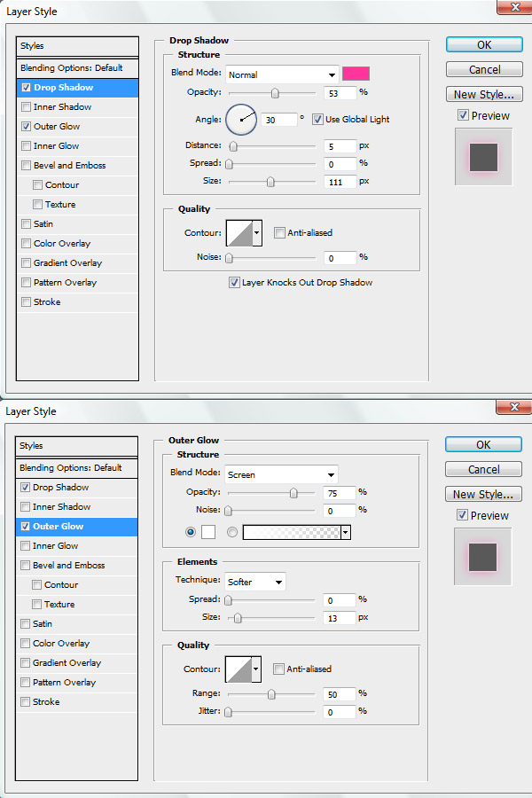The height and width of the screenshot is (798, 532).
Task: Select Blending Options: Default in top dialog
Action: [x=77, y=67]
